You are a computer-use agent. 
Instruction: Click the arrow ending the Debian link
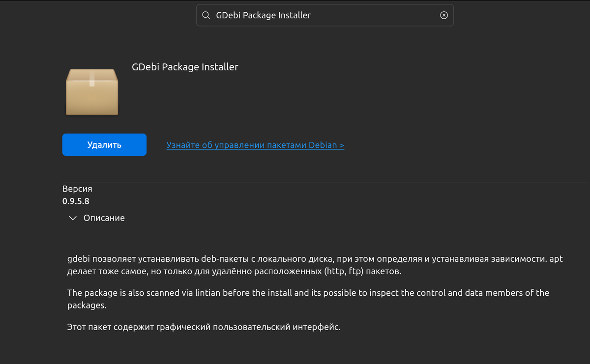coord(341,145)
